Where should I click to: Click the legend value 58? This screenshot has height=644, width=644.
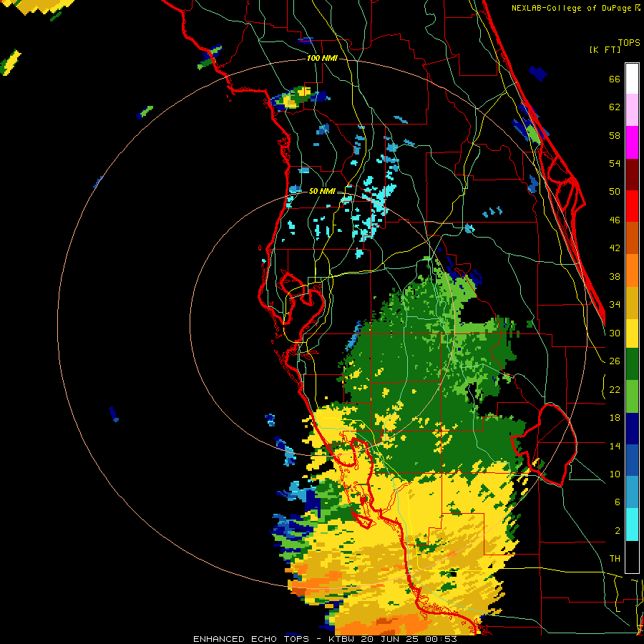615,135
